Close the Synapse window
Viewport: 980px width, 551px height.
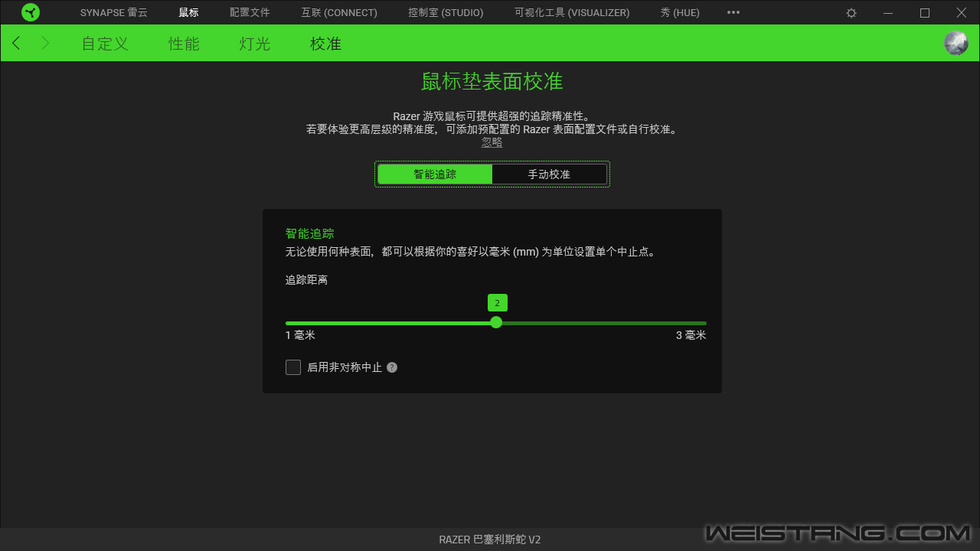coord(962,13)
